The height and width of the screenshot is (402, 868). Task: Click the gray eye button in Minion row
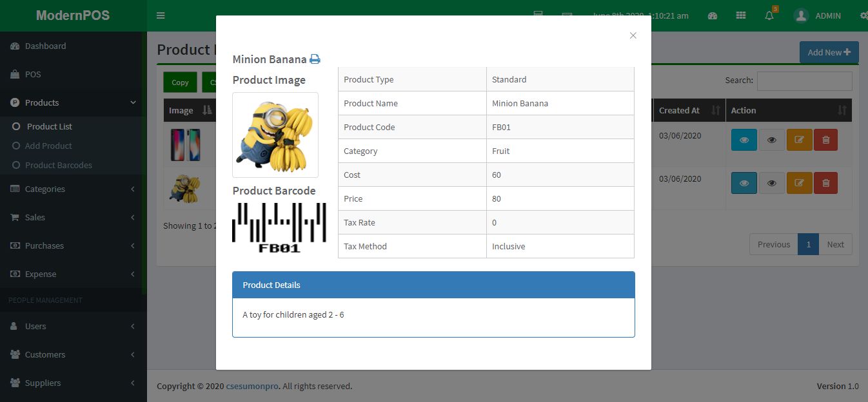click(772, 183)
